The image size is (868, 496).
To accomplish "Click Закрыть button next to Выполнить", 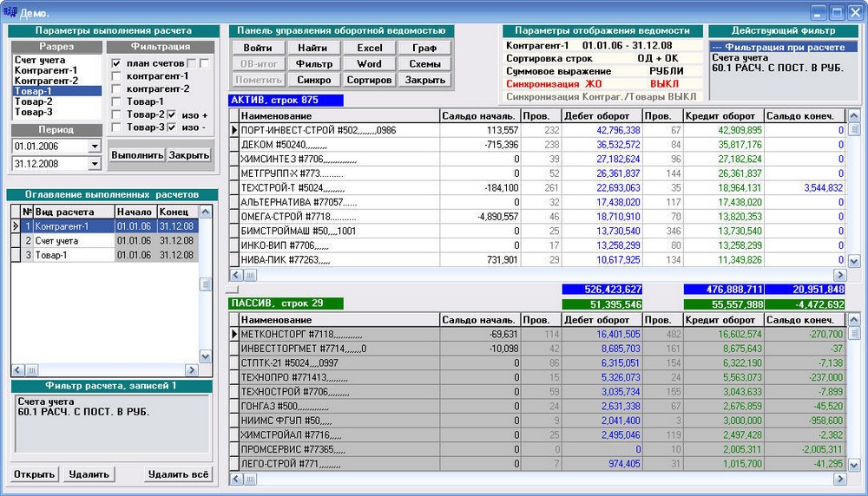I will click(x=188, y=155).
